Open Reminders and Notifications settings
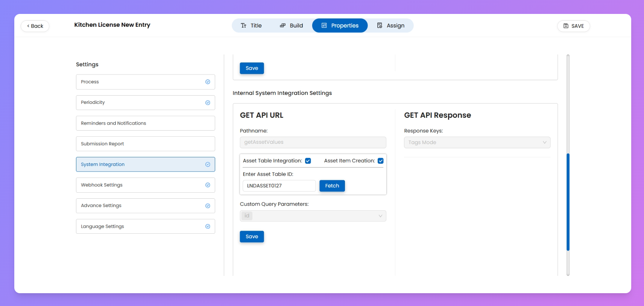Image resolution: width=644 pixels, height=306 pixels. pos(146,123)
